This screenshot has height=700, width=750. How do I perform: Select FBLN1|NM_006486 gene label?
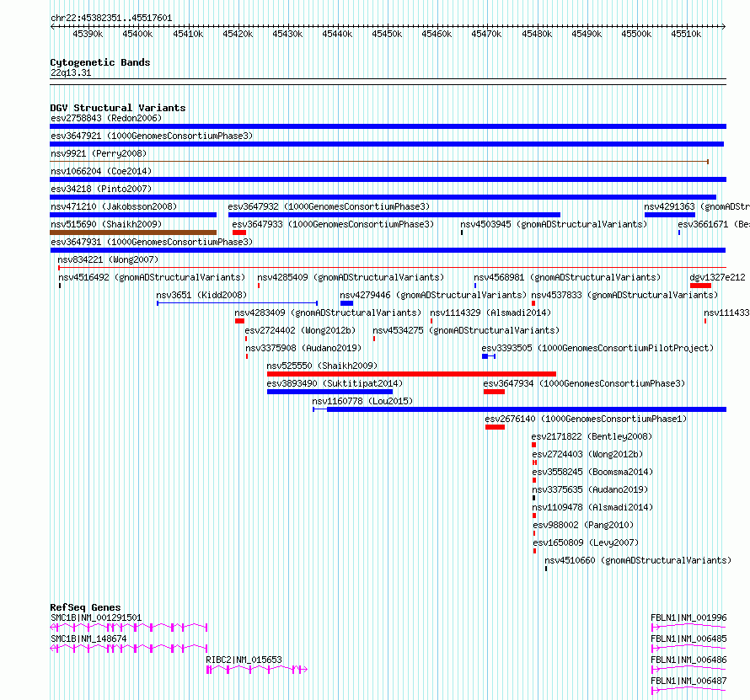688,660
